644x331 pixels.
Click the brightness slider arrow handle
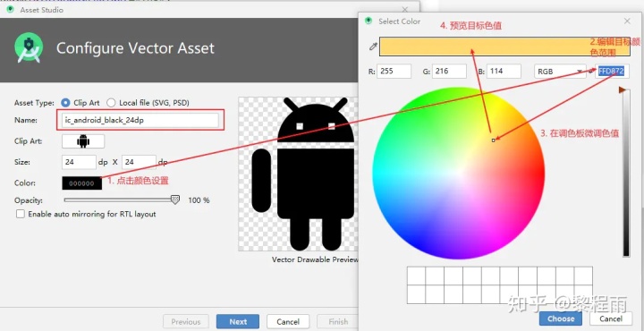622,89
